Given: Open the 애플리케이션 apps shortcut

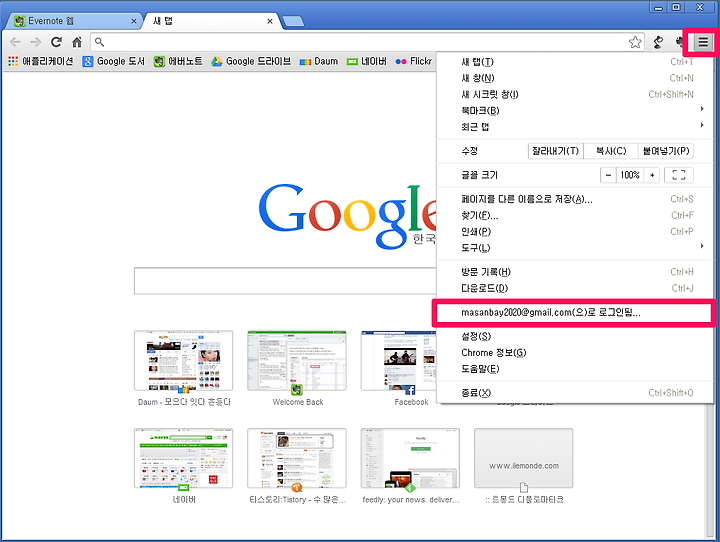Looking at the screenshot, I should pyautogui.click(x=40, y=61).
